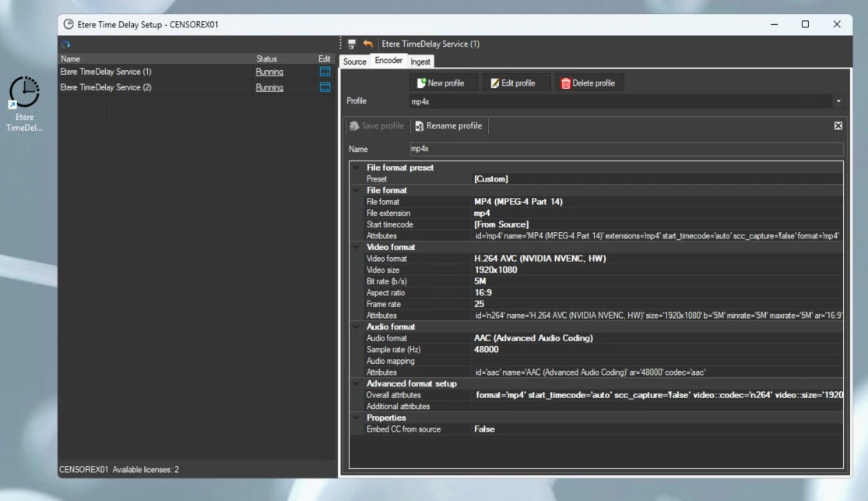
Task: Click Embed CC from source property label
Action: pos(403,429)
